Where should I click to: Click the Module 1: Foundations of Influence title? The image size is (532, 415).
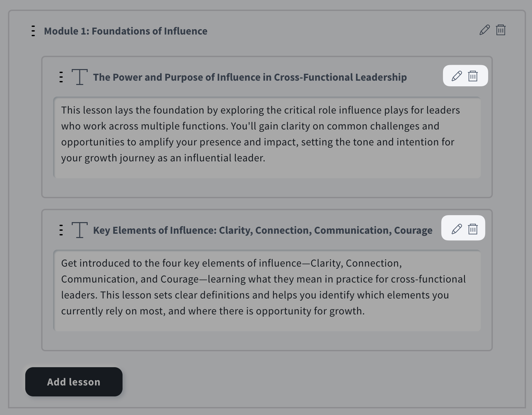click(126, 31)
